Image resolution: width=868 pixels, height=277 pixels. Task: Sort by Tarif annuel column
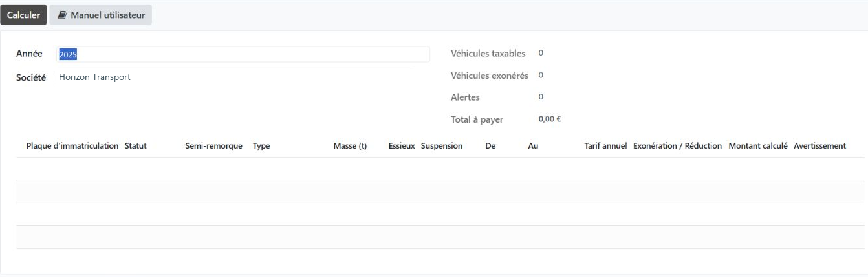click(x=605, y=146)
